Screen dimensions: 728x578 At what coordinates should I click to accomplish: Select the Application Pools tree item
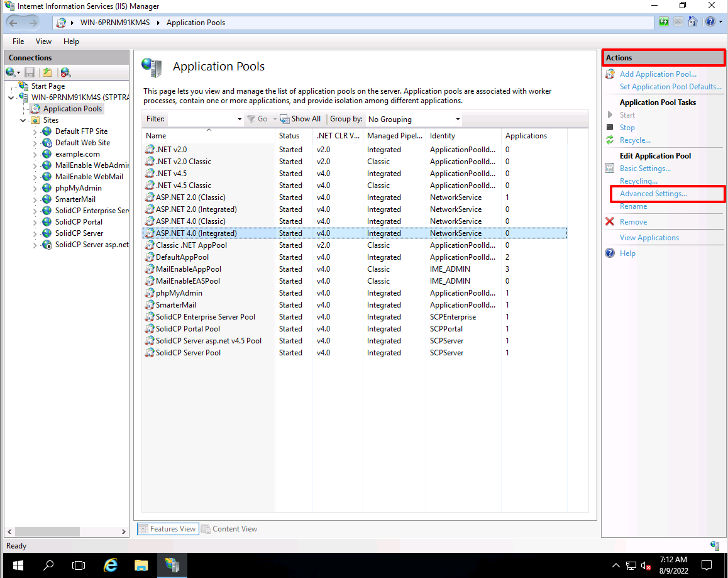point(72,109)
